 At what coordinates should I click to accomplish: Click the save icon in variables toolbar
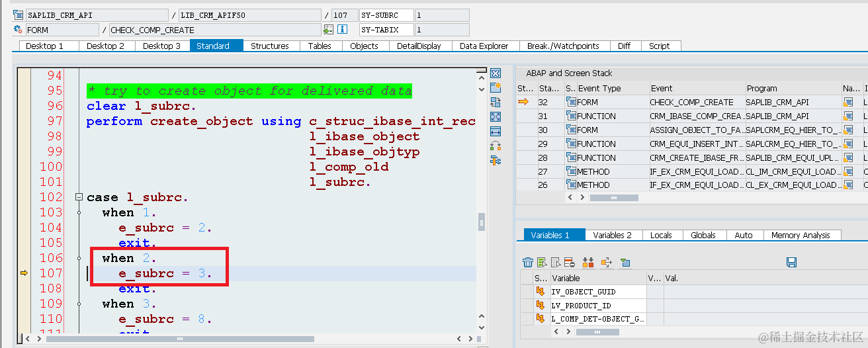point(791,263)
